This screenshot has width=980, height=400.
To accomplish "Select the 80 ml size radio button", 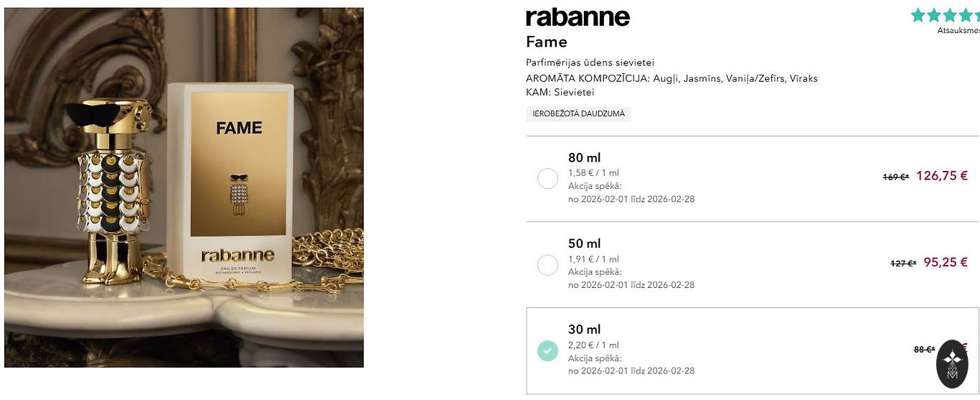I will pos(547,178).
